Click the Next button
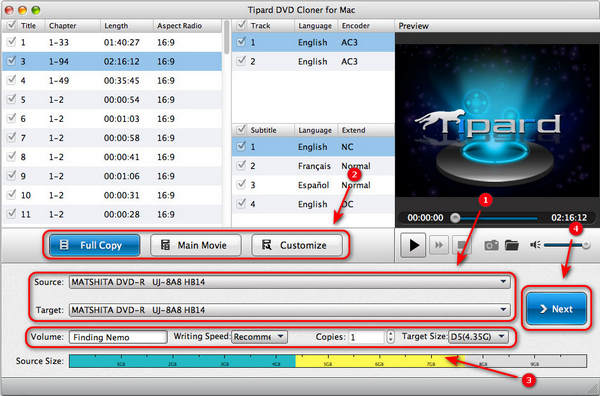Screen dimensions: 600x396 (556, 309)
